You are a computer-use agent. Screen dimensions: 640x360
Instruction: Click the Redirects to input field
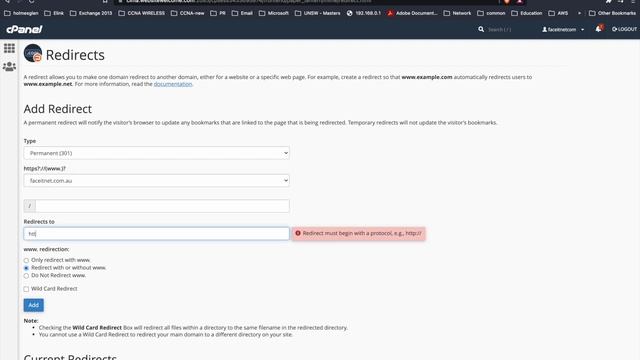coord(156,233)
